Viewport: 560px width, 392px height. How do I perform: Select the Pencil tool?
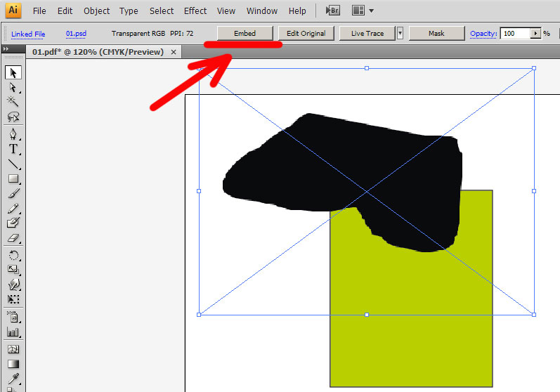point(13,208)
